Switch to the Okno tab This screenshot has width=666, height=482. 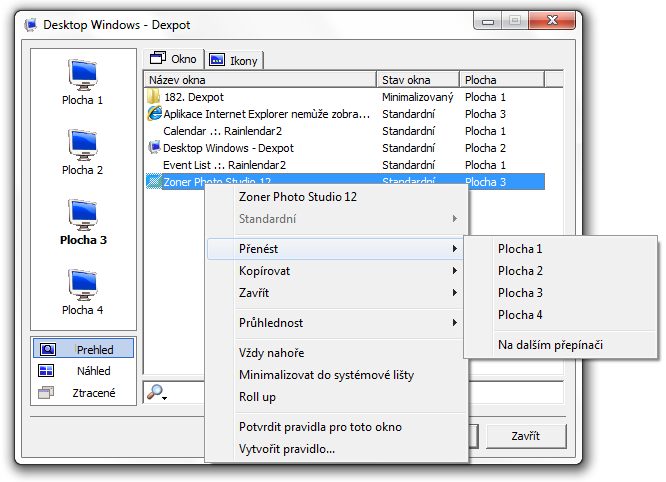tap(173, 59)
